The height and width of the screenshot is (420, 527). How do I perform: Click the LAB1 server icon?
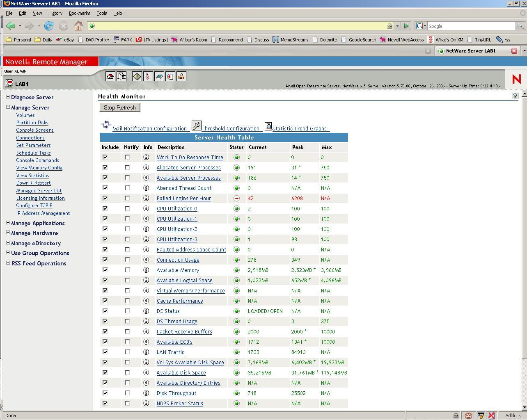(x=9, y=84)
